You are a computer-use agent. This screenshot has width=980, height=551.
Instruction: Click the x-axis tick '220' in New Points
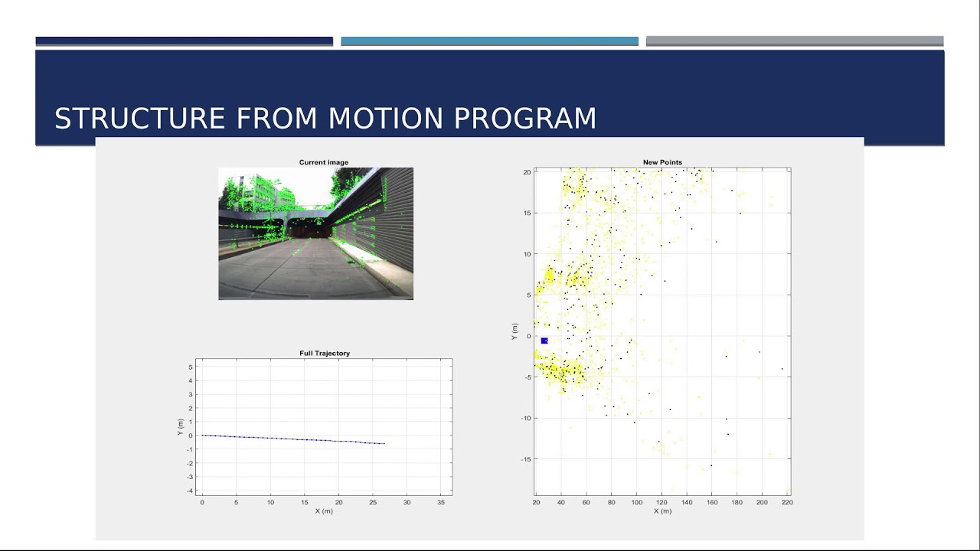click(x=787, y=502)
